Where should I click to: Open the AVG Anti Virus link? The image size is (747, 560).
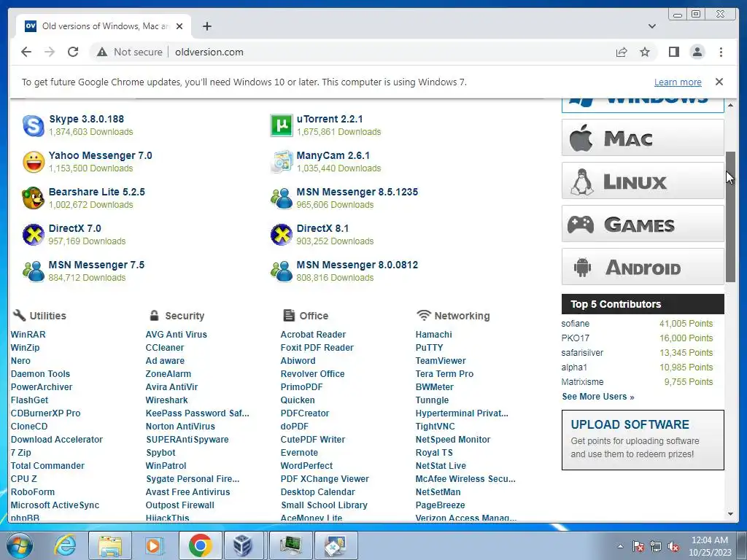tap(177, 334)
